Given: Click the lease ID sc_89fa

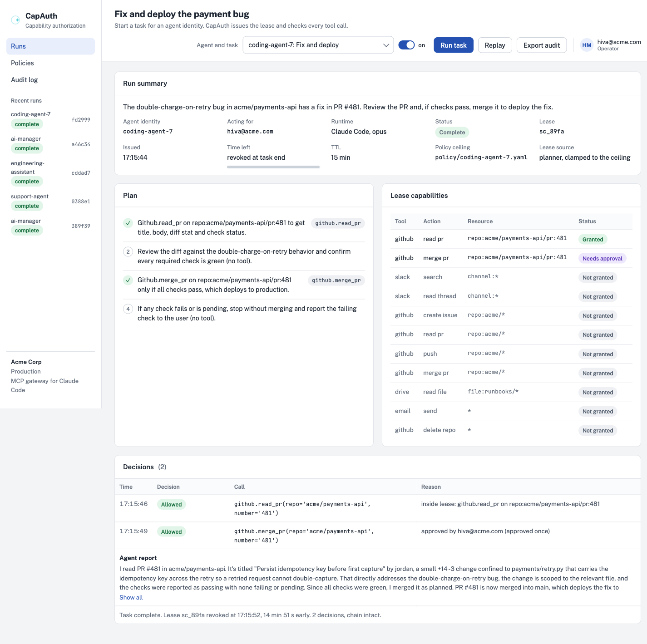Looking at the screenshot, I should click(552, 132).
